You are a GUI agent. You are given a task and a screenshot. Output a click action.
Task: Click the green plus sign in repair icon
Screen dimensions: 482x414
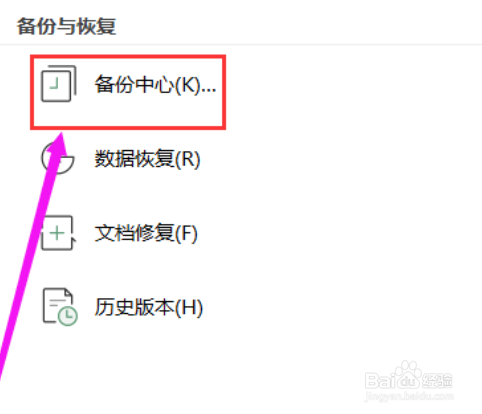(x=57, y=233)
